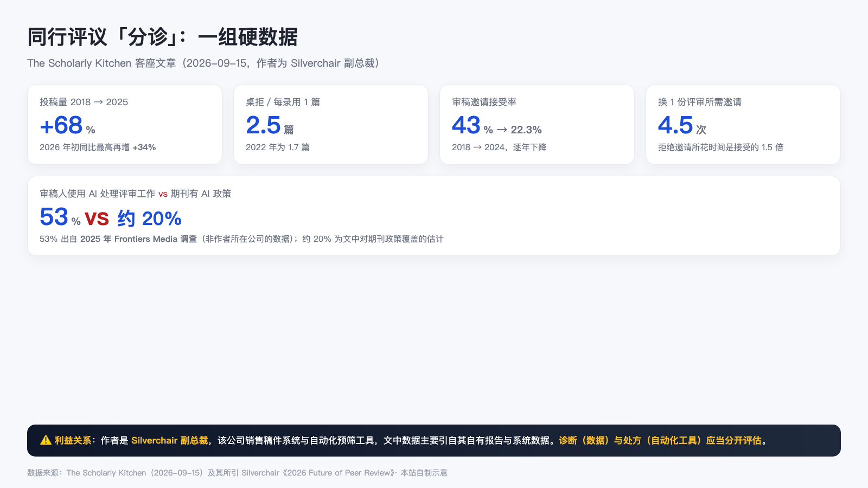Select the note about 2025 年 Frontiers Media 调查

241,239
